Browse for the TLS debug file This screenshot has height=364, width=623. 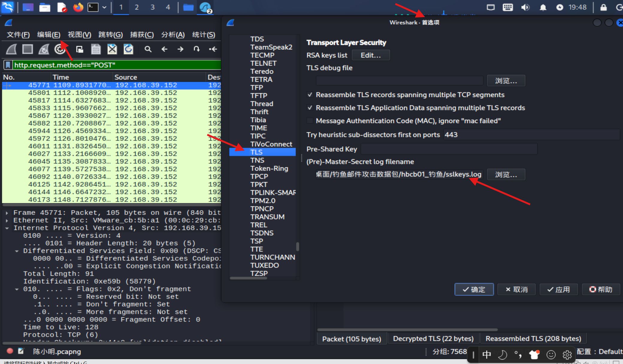point(506,81)
